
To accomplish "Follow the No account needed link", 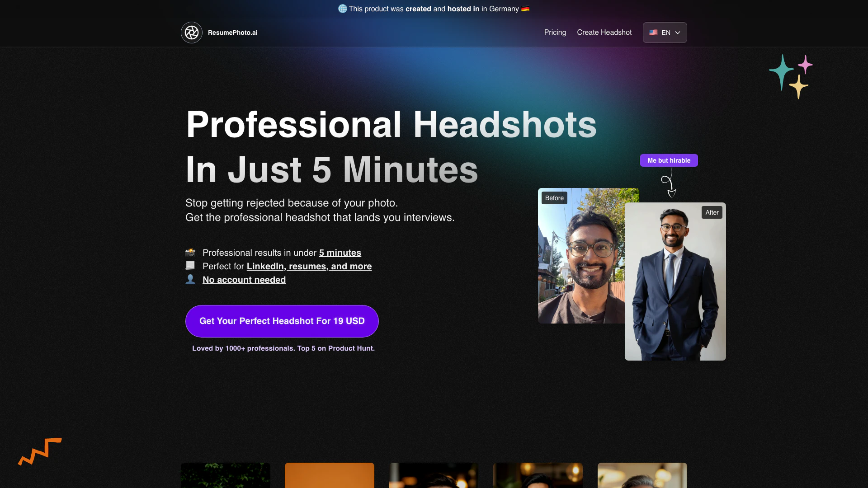I will 244,280.
